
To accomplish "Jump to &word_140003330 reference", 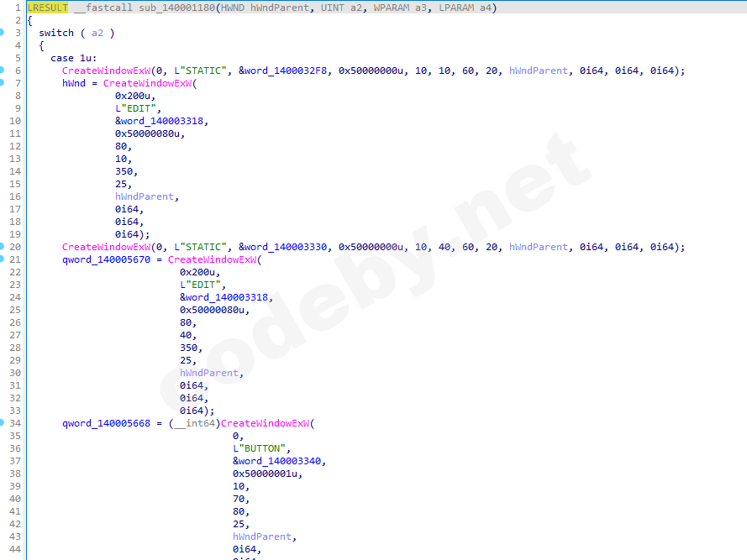I will (282, 247).
